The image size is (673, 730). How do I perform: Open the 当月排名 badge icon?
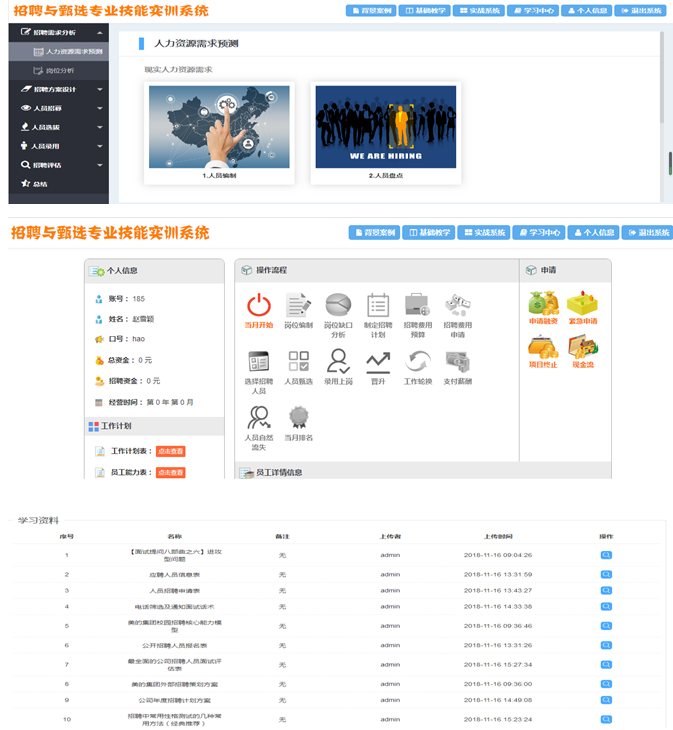298,417
